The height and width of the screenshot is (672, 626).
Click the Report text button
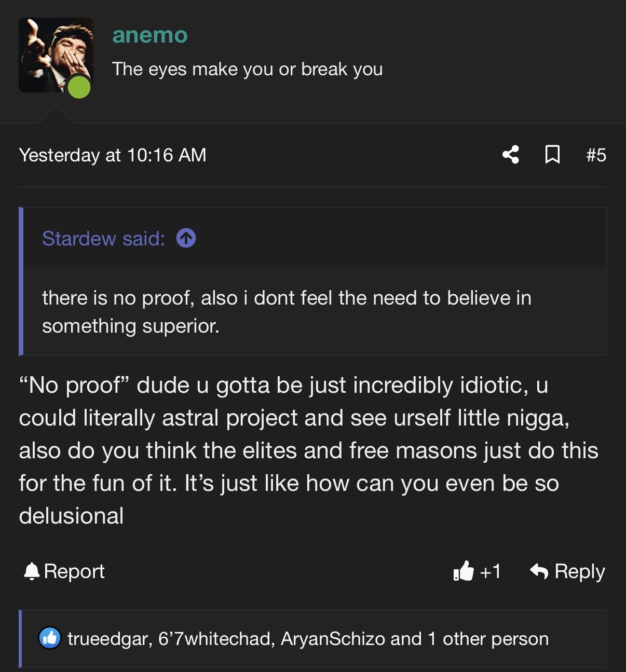coord(74,571)
